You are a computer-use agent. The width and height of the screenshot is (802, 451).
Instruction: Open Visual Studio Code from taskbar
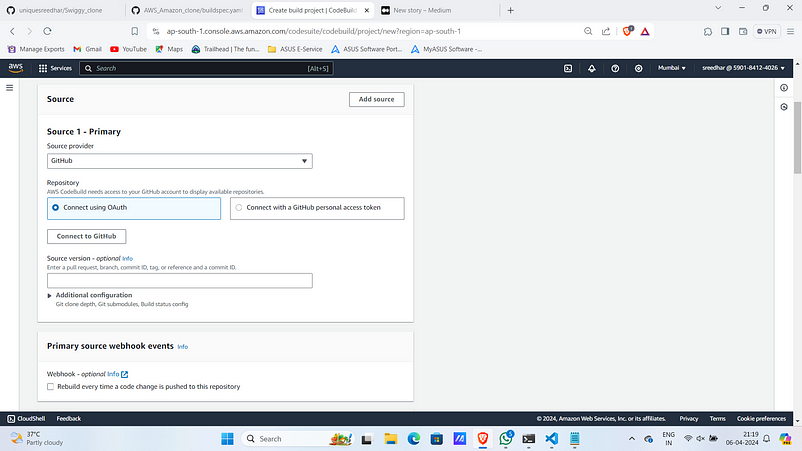551,439
